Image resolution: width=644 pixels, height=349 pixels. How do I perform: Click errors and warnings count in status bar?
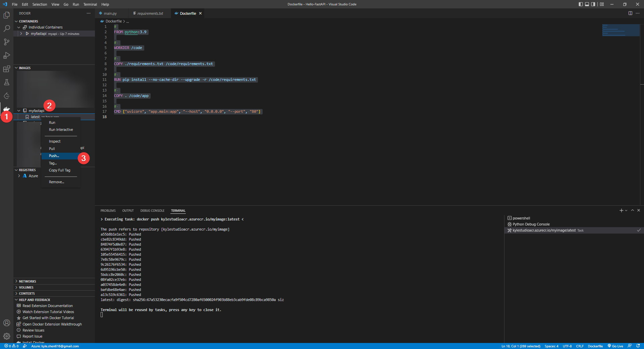click(x=11, y=346)
